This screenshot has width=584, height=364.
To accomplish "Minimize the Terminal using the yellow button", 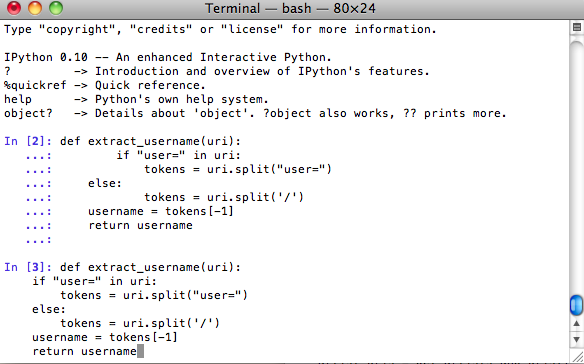I will pos(35,8).
